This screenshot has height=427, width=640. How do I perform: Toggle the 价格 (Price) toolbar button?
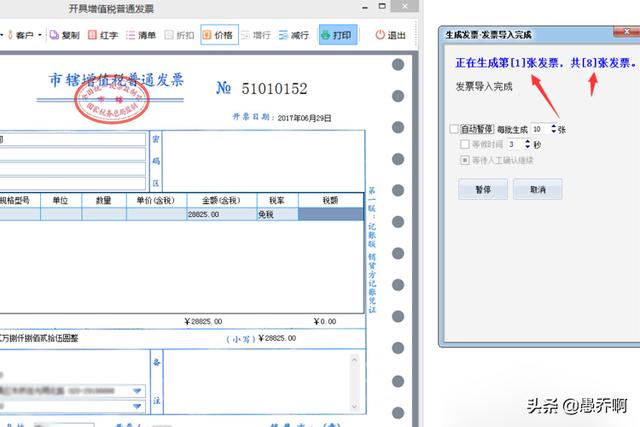(218, 35)
